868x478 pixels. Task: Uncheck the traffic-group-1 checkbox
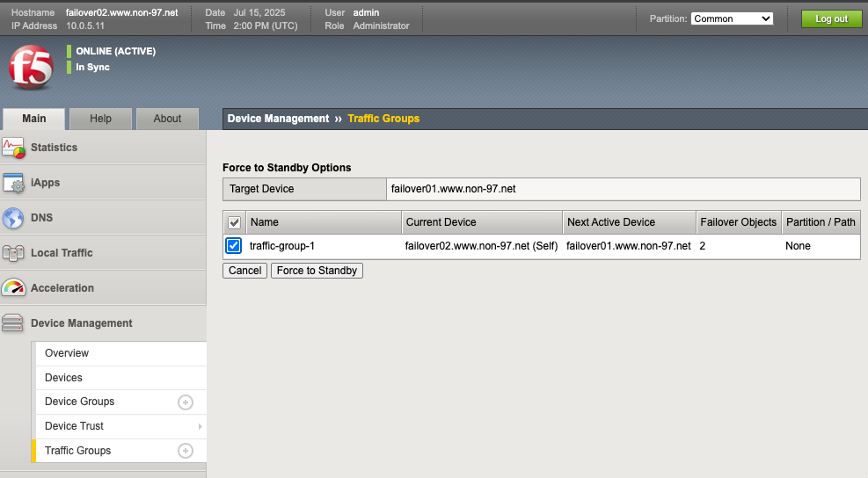coord(234,246)
